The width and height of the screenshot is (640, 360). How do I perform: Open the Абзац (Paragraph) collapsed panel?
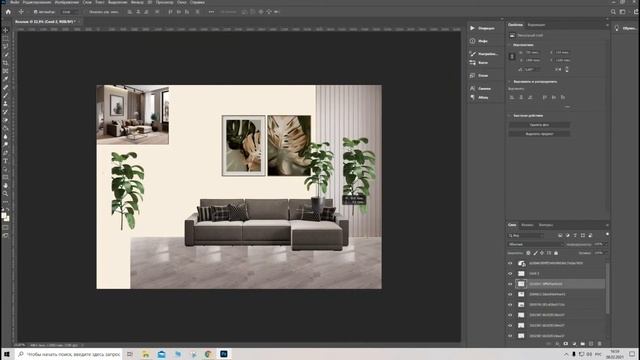(x=479, y=97)
